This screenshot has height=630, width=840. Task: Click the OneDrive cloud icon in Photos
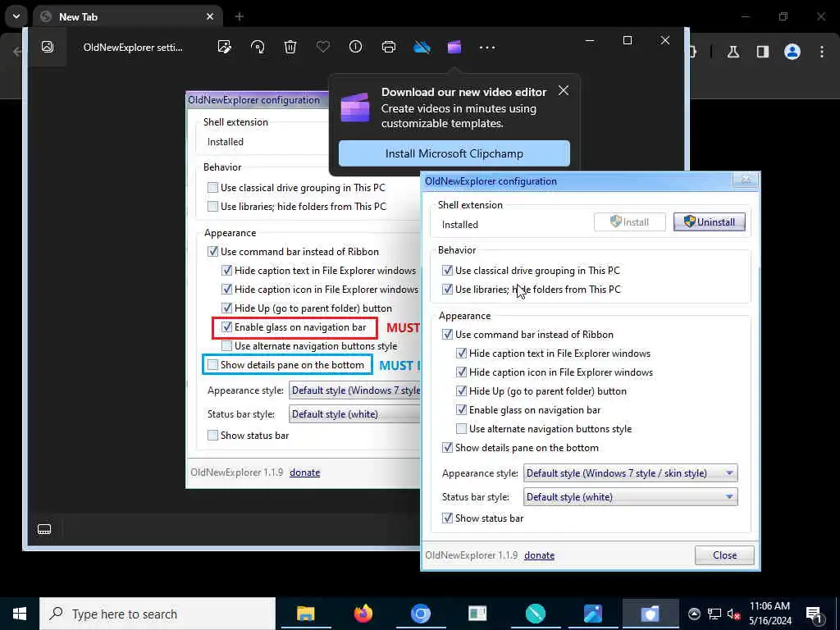[422, 47]
